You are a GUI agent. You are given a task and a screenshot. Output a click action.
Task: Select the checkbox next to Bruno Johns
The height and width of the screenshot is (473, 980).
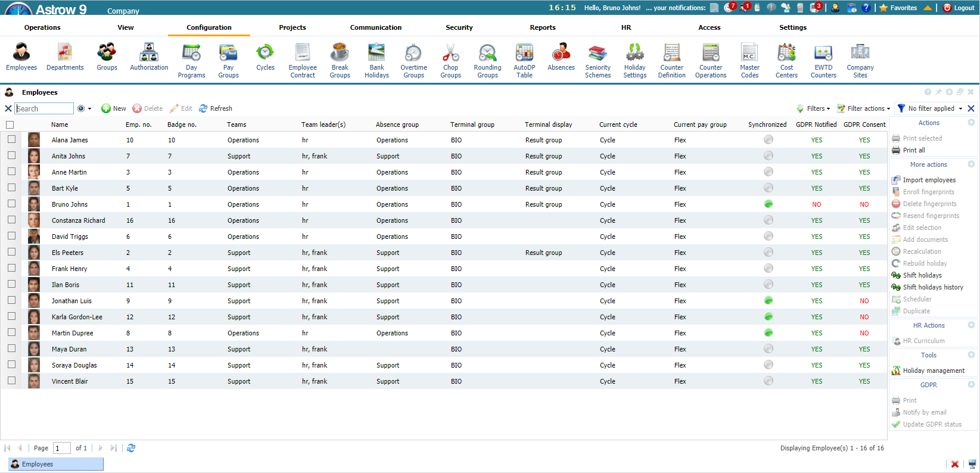[11, 204]
